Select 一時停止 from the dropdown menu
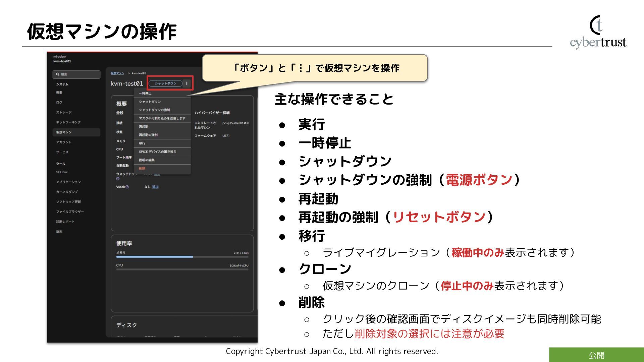Image resolution: width=644 pixels, height=362 pixels. click(145, 94)
